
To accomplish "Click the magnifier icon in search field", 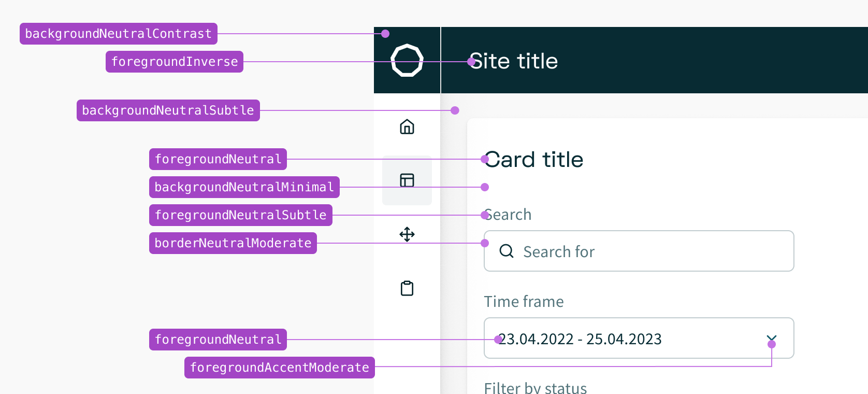I will click(507, 251).
